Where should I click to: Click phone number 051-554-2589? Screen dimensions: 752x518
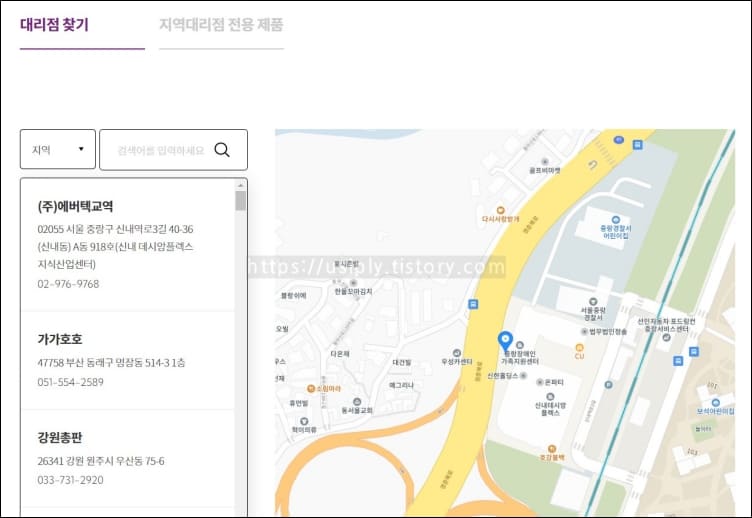(x=70, y=382)
